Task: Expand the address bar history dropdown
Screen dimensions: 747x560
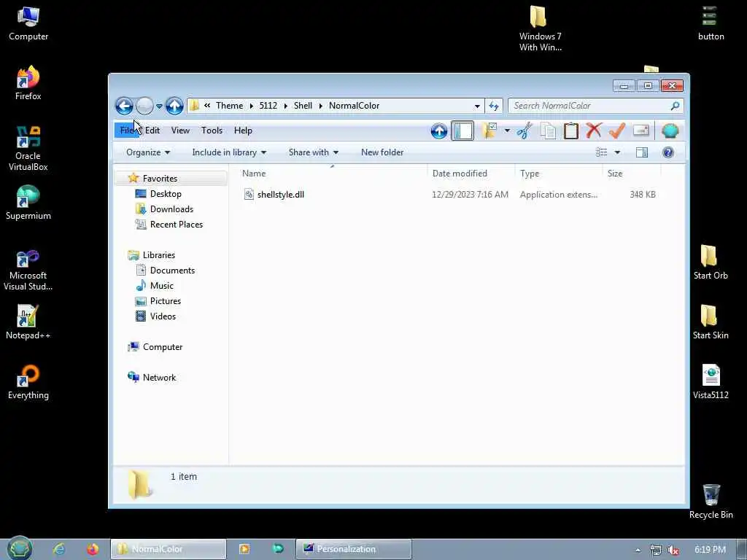Action: pos(477,106)
